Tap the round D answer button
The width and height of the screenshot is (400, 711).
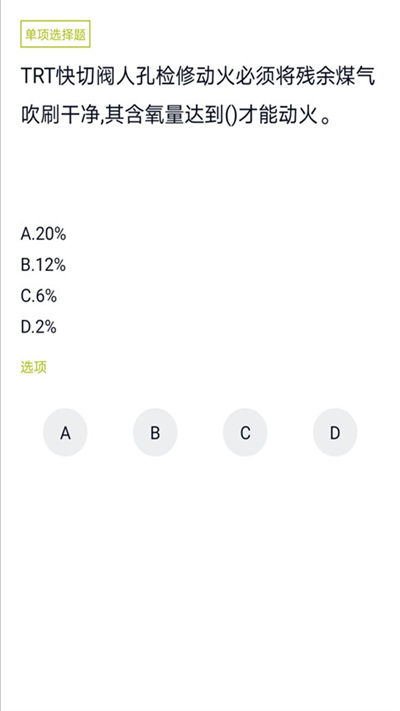335,432
